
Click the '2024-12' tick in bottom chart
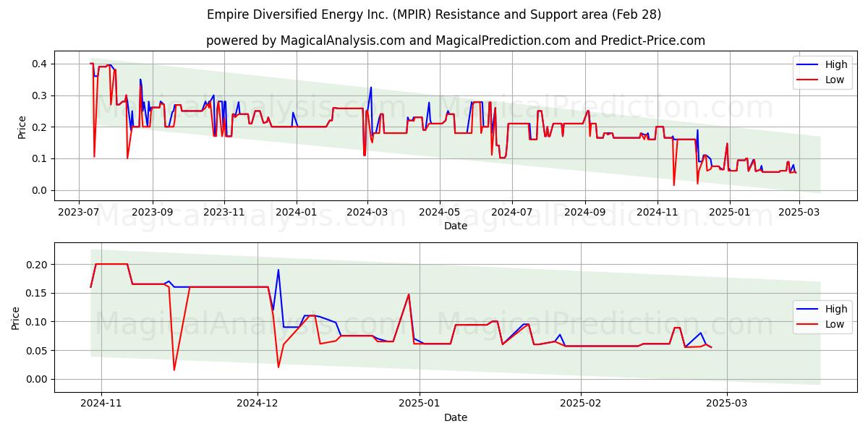[x=258, y=405]
